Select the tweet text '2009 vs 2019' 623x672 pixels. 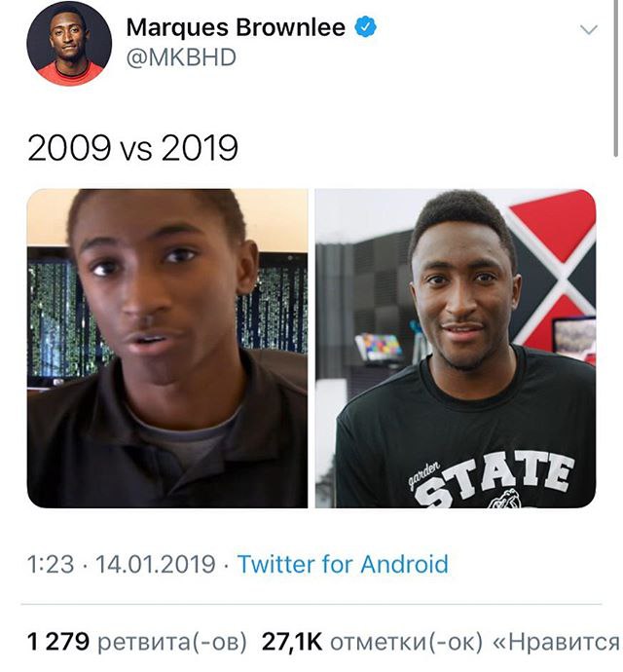point(132,147)
